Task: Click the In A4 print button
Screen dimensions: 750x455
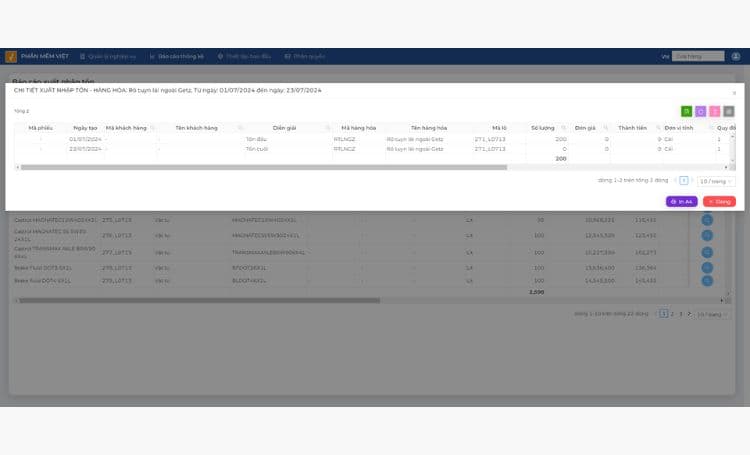Action: coord(682,201)
